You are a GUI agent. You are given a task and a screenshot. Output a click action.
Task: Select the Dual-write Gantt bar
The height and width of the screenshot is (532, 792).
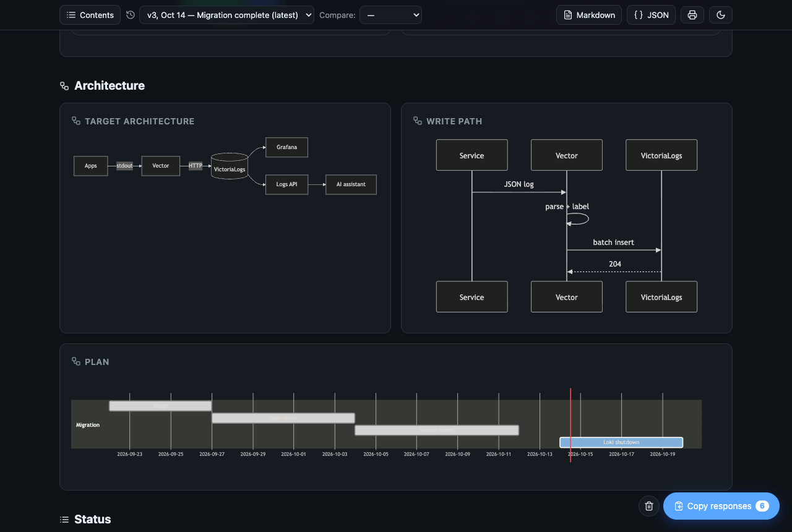click(x=283, y=418)
